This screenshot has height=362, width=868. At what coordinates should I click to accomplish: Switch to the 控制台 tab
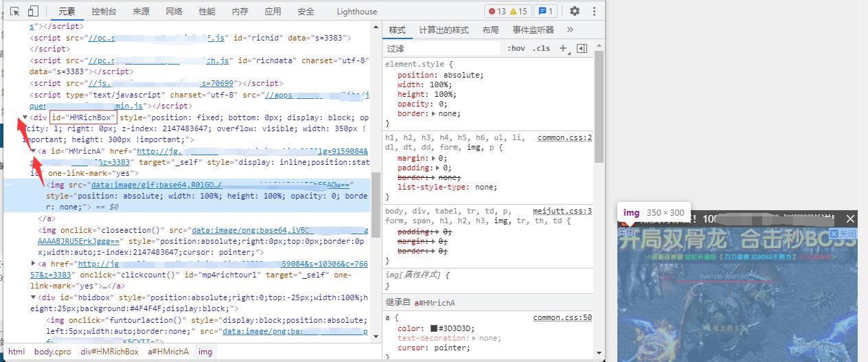104,12
